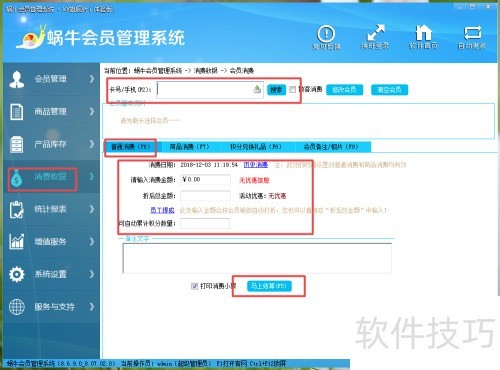Viewport: 500px width, 370px height.
Task: Click the 马上结算 (F5) button
Action: click(x=269, y=286)
